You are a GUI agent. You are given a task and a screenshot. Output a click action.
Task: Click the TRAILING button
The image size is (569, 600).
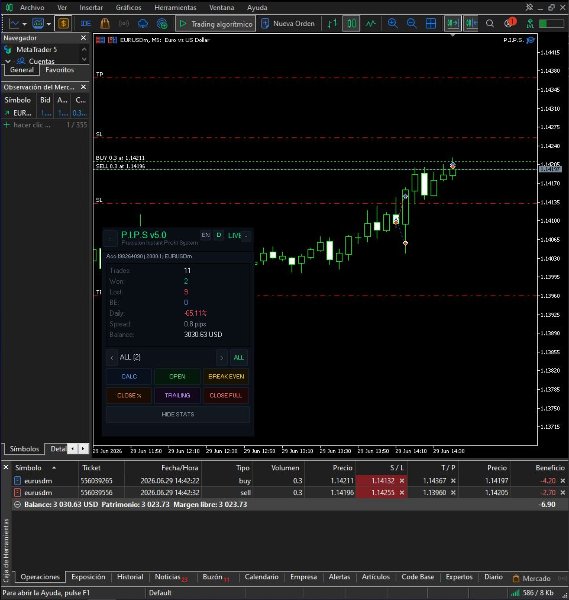click(x=177, y=395)
